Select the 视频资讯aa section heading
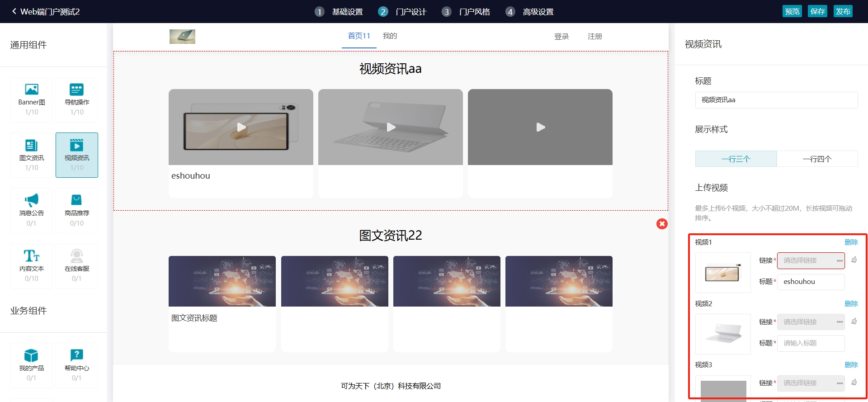 point(391,69)
